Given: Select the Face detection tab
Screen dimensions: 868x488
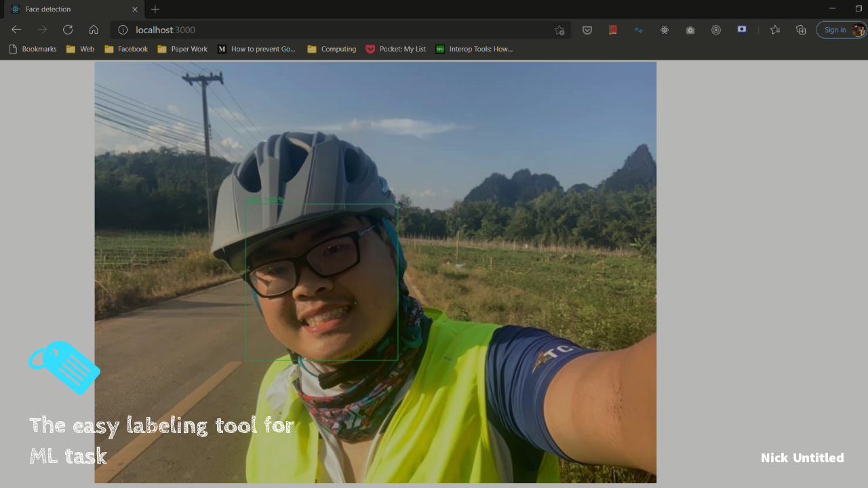Looking at the screenshot, I should [68, 9].
